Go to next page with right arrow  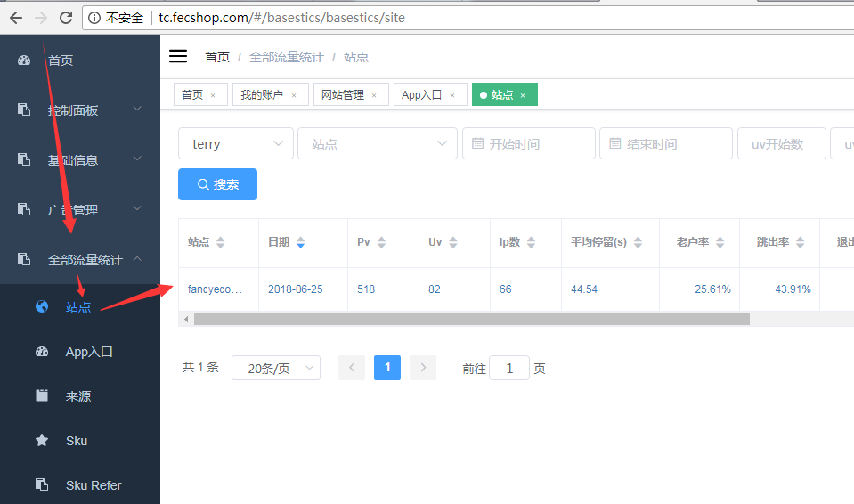tap(423, 368)
